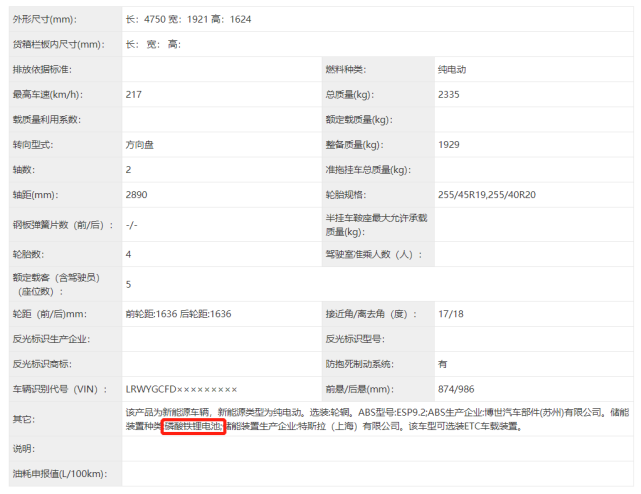Click the 轴距(mm) label
The image size is (641, 494).
[36, 195]
